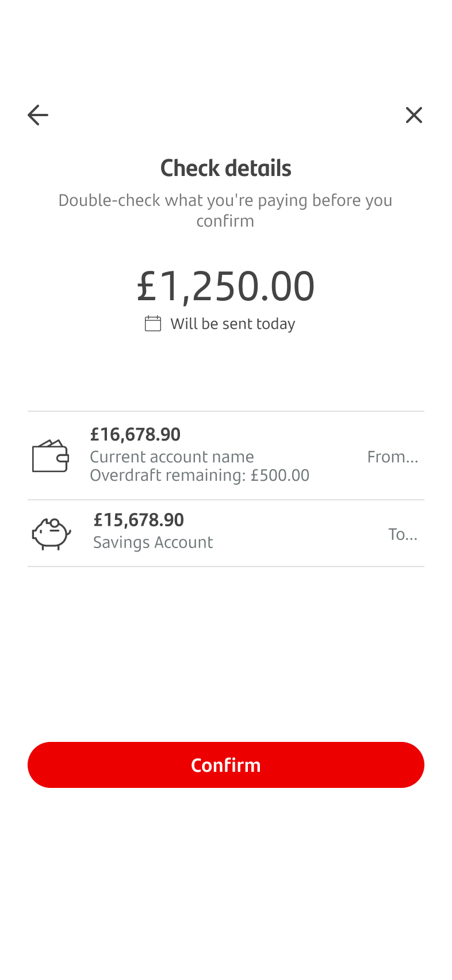
Task: Click the 'Check details' heading
Action: [225, 168]
